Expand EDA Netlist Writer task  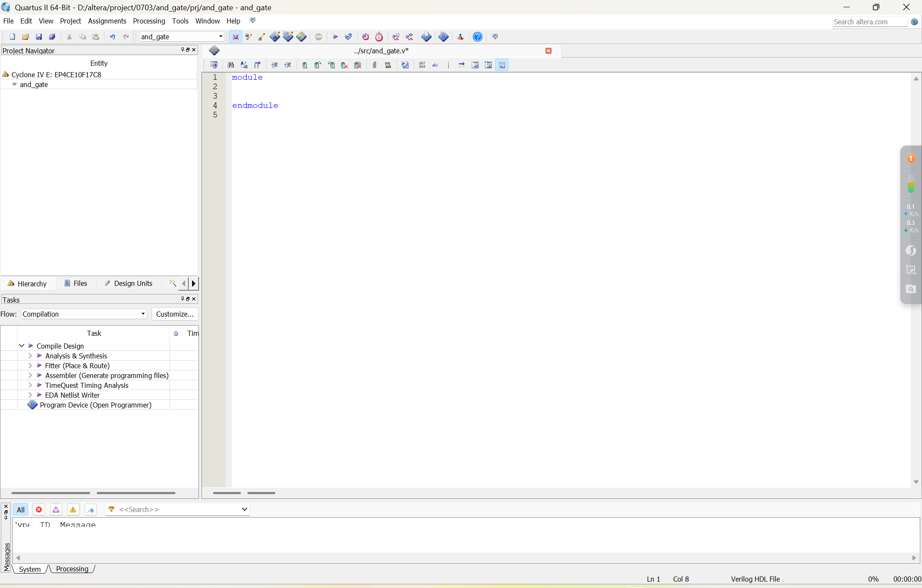point(30,395)
